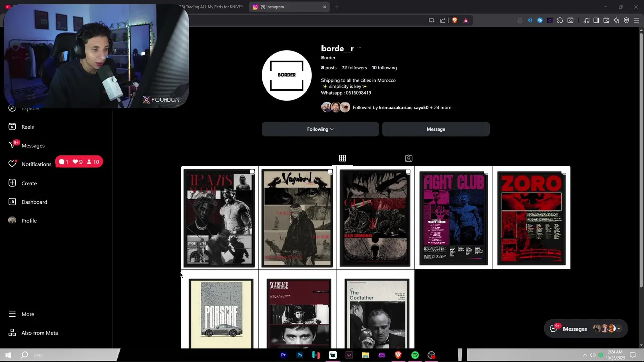
Task: Show hidden system tray icons
Action: tap(585, 355)
